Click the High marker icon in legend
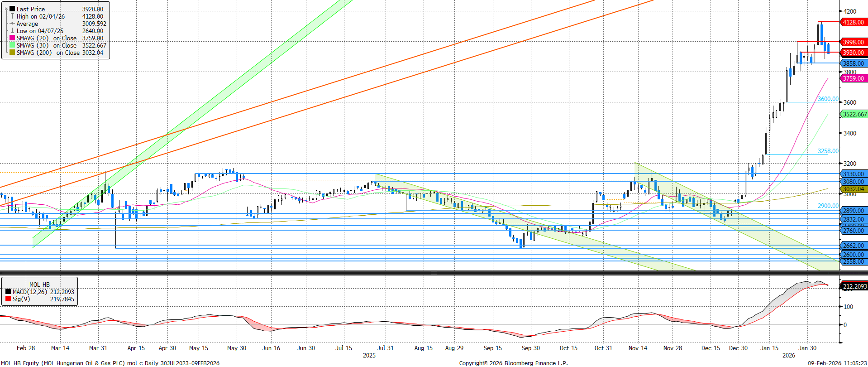The height and width of the screenshot is (367, 868). (x=12, y=16)
